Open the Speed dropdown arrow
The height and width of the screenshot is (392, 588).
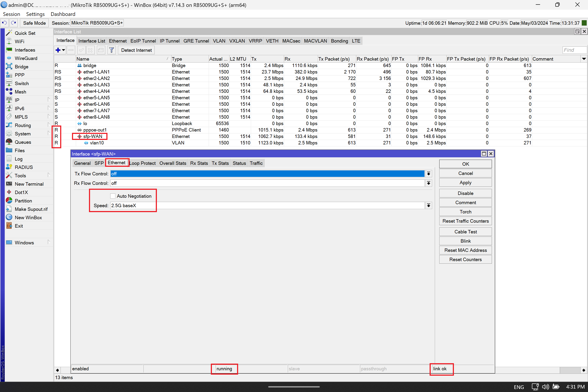[429, 205]
